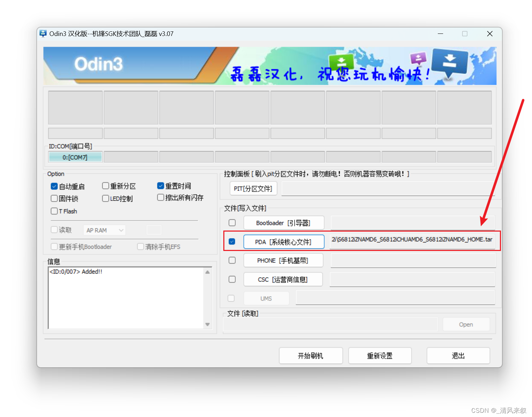Click the 开始刷机 start flashing button

click(311, 356)
